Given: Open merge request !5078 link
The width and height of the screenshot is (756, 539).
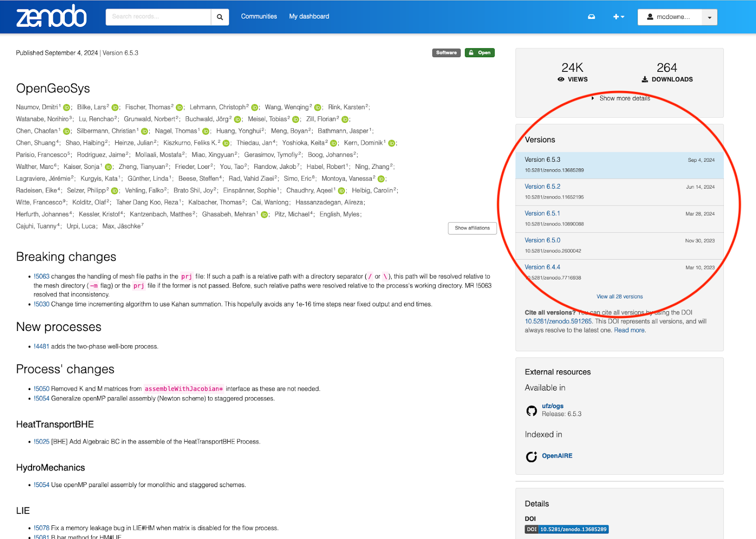Looking at the screenshot, I should 42,528.
